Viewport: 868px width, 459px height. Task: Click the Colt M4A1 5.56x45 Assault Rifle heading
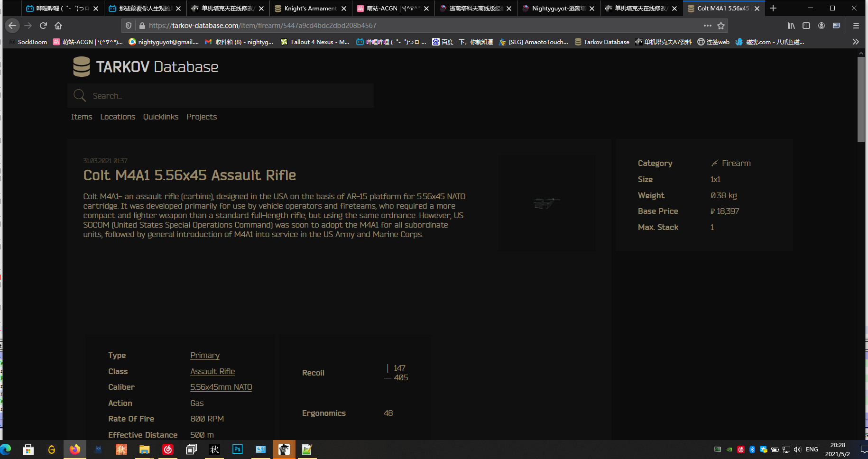point(190,175)
